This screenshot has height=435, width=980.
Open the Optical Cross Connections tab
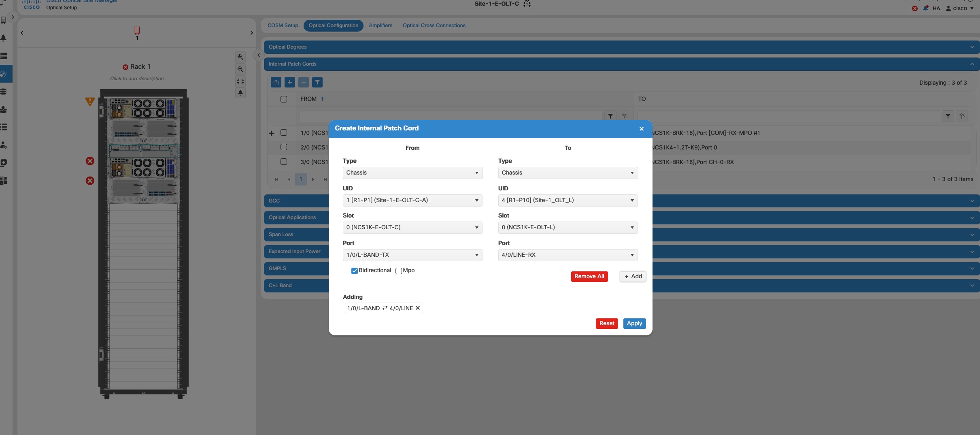tap(434, 26)
